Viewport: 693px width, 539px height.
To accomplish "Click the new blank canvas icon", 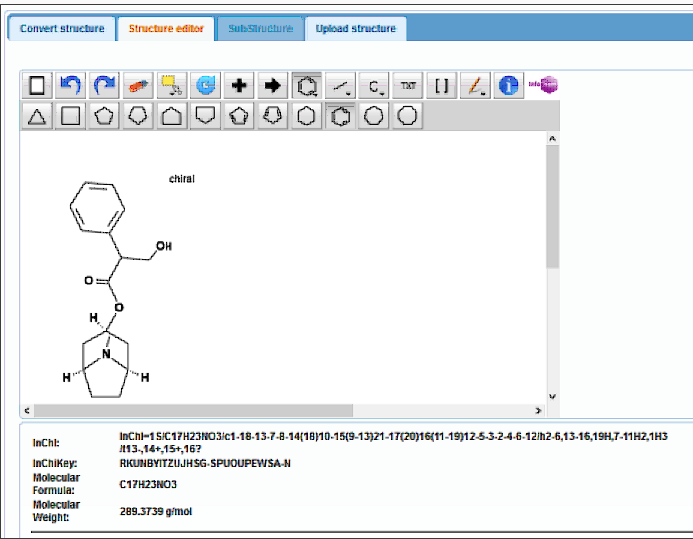I will (36, 85).
